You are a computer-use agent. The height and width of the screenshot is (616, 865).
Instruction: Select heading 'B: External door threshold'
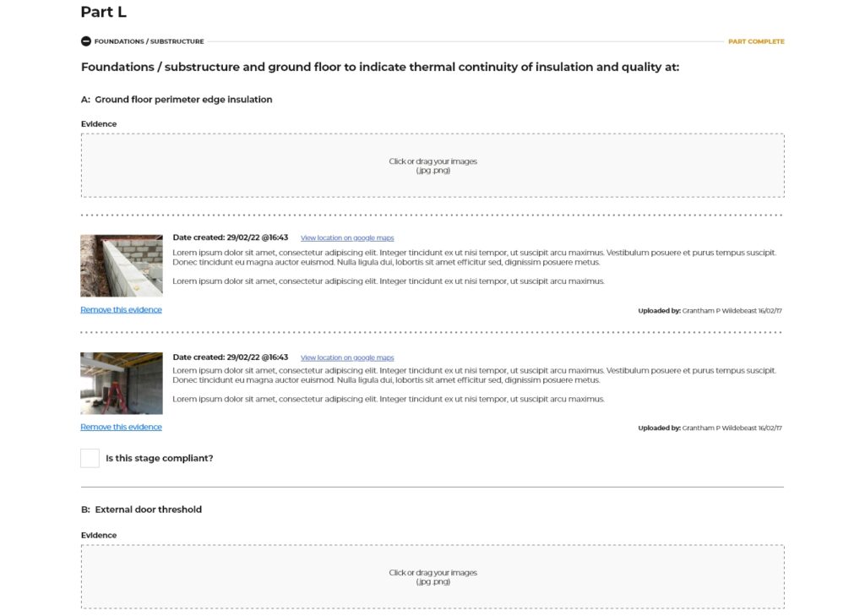tap(141, 510)
